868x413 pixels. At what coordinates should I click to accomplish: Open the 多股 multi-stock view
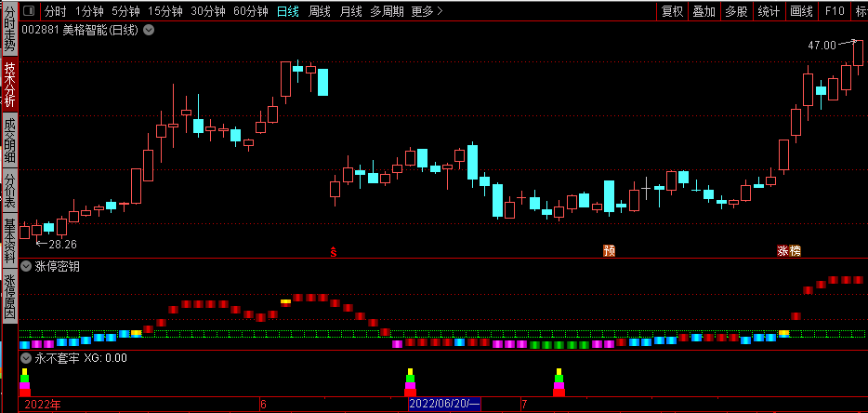coord(736,11)
